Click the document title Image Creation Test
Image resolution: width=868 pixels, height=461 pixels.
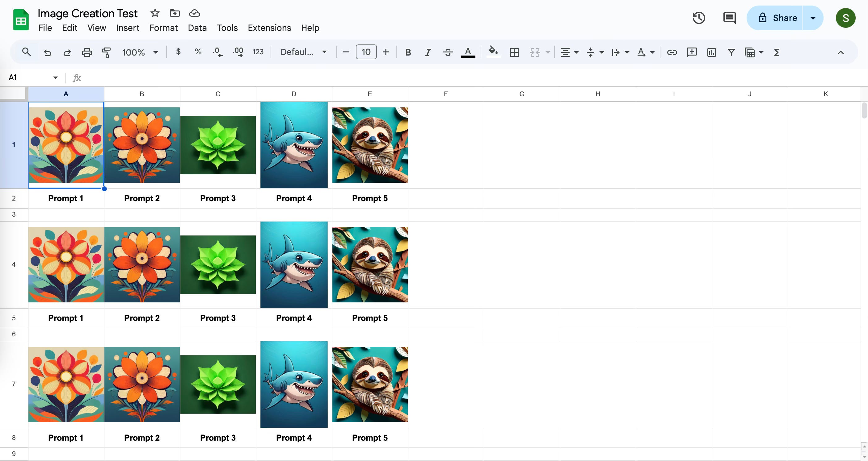pos(88,13)
